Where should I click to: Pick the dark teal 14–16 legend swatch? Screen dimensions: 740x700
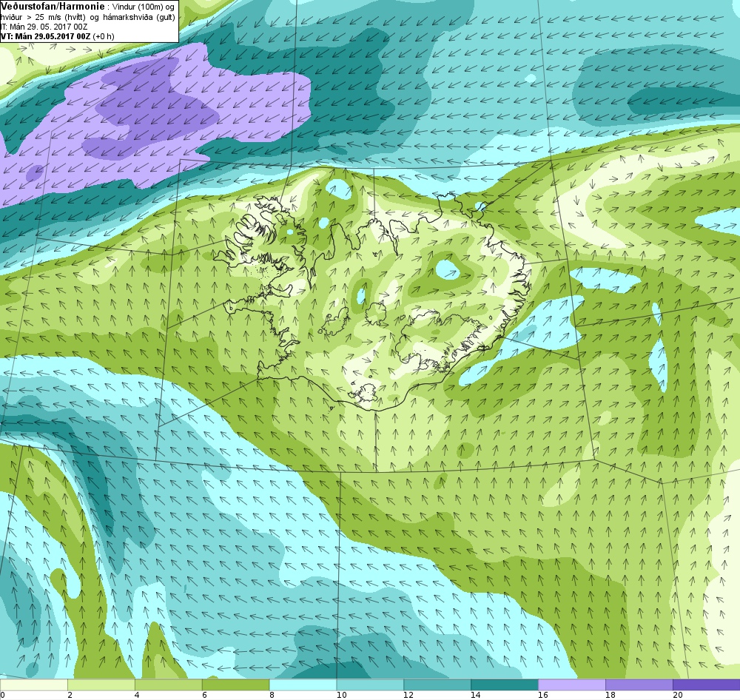coord(505,685)
